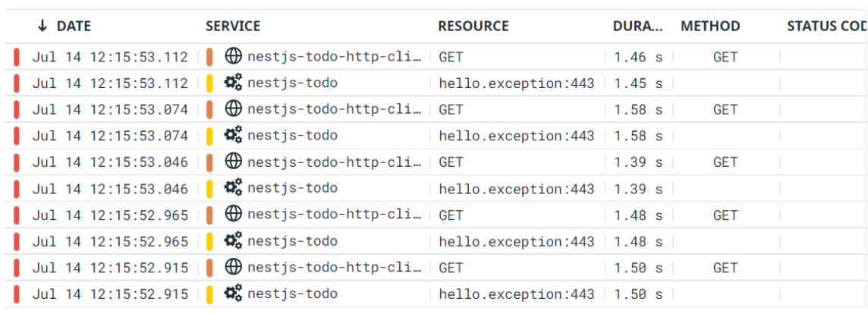Click the DURATION column header
Screen dimensions: 868x314
pos(637,26)
